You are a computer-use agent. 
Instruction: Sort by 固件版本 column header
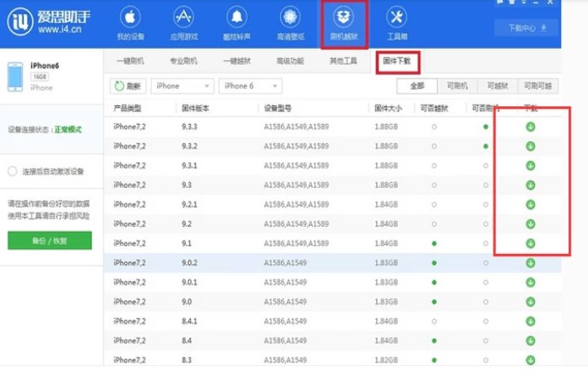point(196,109)
